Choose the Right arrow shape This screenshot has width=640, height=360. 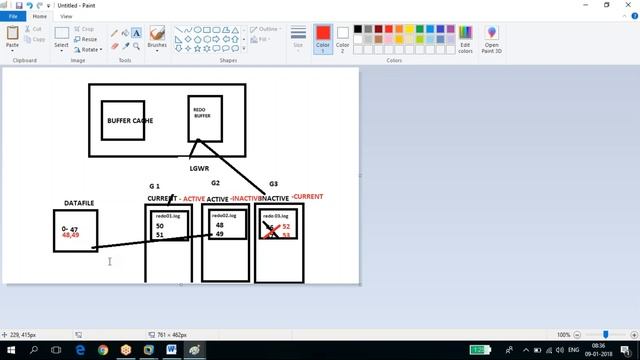216,40
